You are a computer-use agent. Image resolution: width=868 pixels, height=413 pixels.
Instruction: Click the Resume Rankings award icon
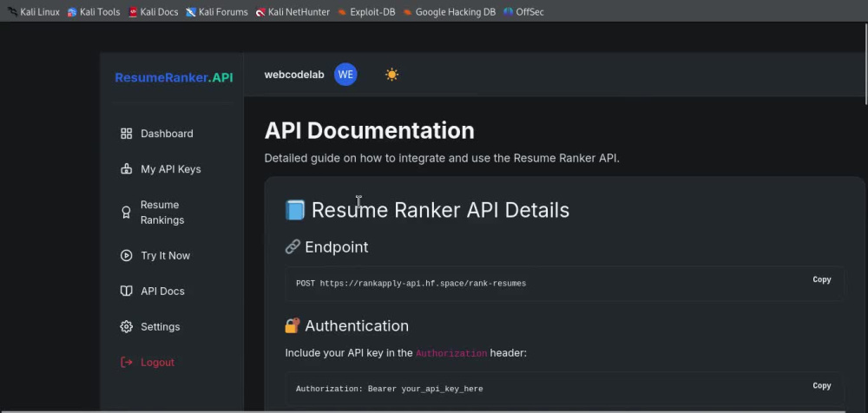[126, 212]
